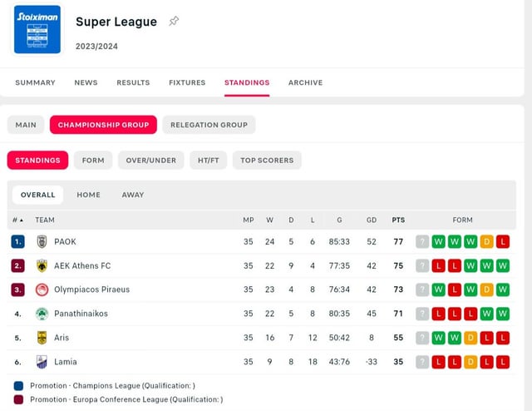532x411 pixels.
Task: Click the Stoiximan Super League logo
Action: 37,29
